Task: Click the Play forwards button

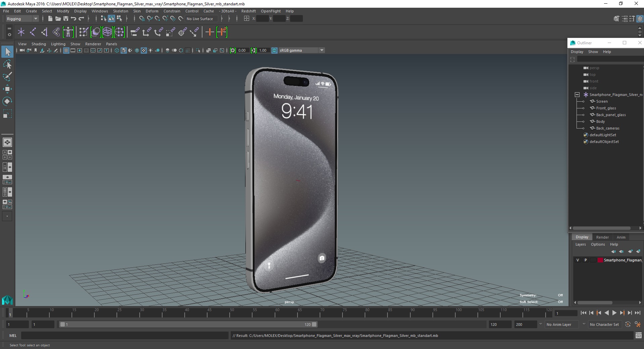Action: click(614, 313)
